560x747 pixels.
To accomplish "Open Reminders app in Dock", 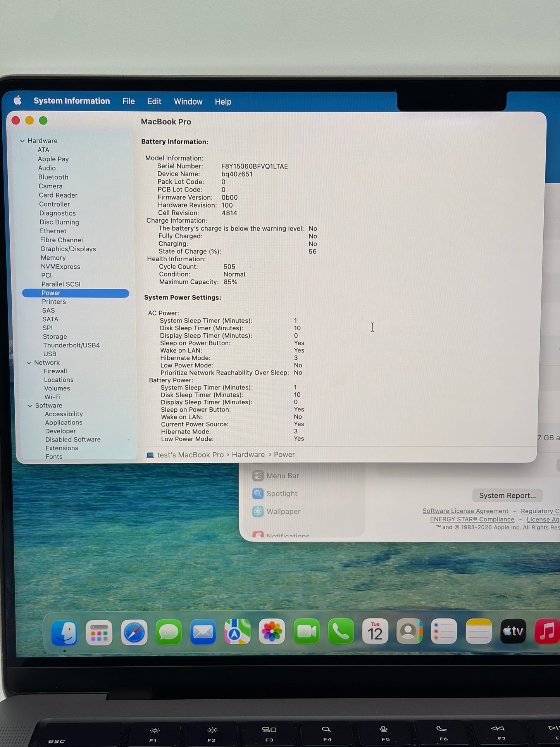I will 444,631.
